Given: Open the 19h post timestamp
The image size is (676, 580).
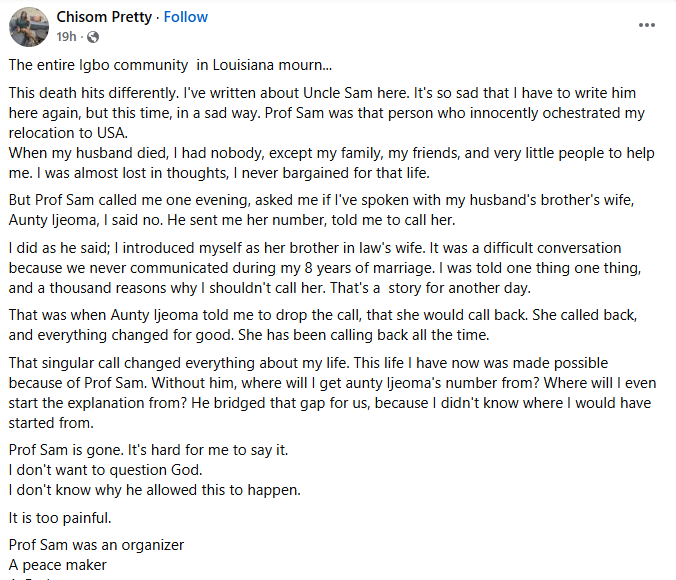Looking at the screenshot, I should (67, 37).
